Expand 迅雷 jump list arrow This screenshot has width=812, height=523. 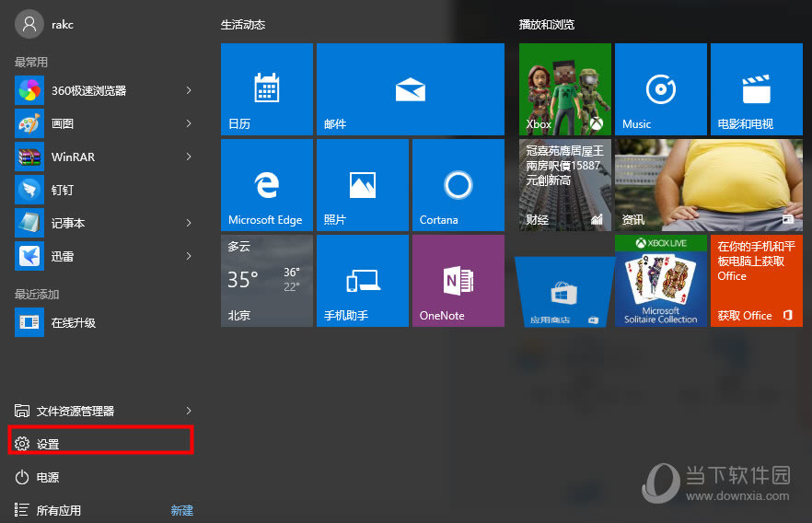[189, 256]
